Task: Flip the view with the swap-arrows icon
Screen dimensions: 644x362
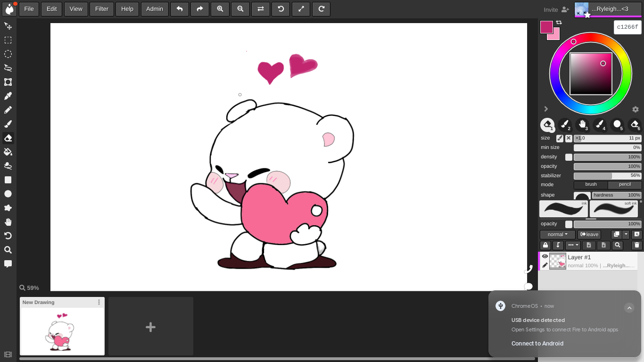Action: tap(261, 9)
